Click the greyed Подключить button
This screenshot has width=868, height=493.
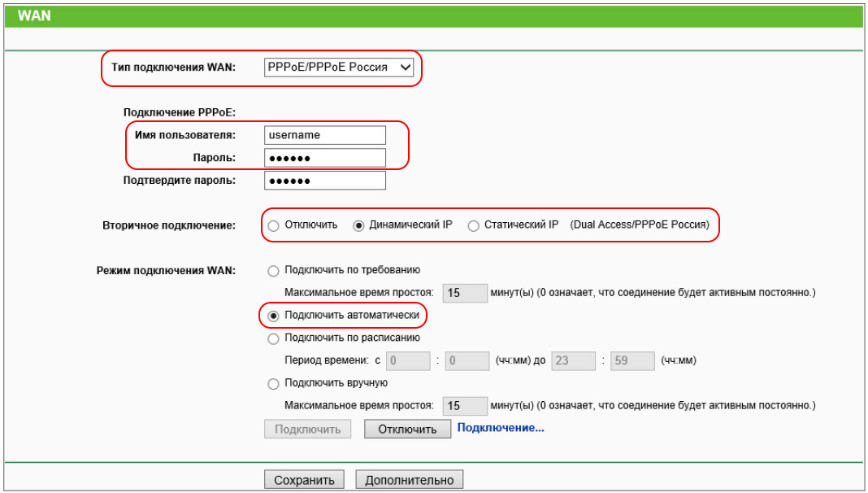pos(308,430)
